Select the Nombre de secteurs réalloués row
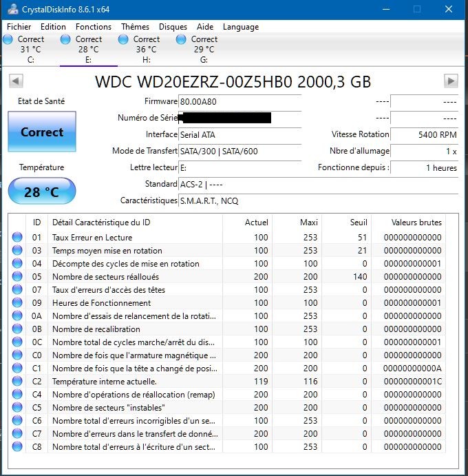The width and height of the screenshot is (468, 476). pos(228,276)
